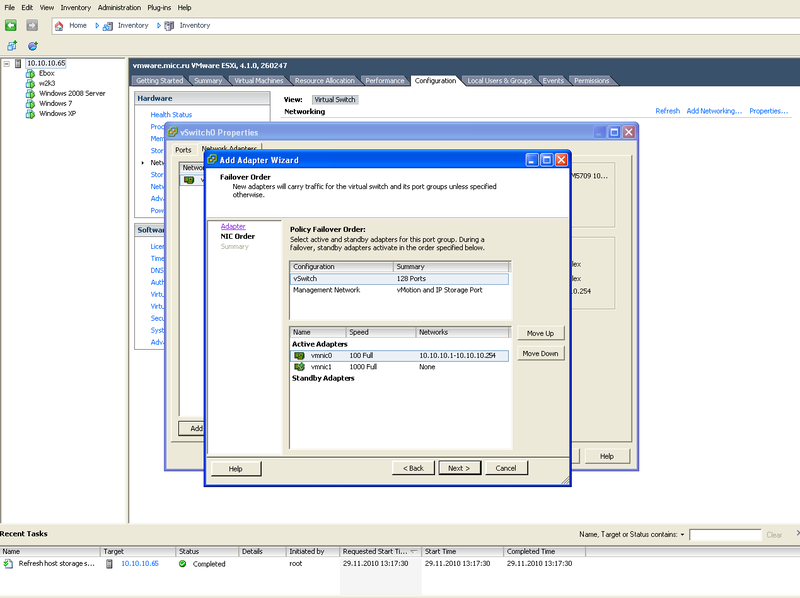Click the Speed column header in adapter list
Screen dimensions: 800x598
point(381,332)
